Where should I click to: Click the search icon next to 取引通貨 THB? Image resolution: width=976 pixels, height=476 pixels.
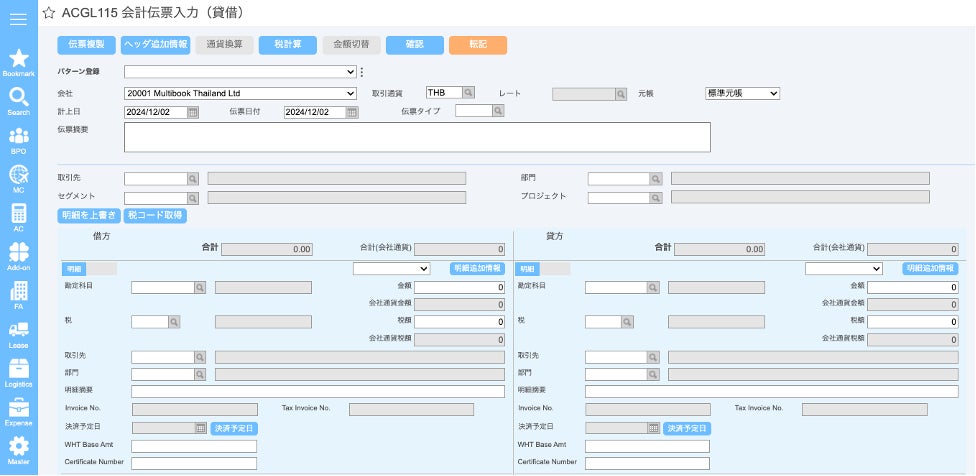pyautogui.click(x=469, y=93)
